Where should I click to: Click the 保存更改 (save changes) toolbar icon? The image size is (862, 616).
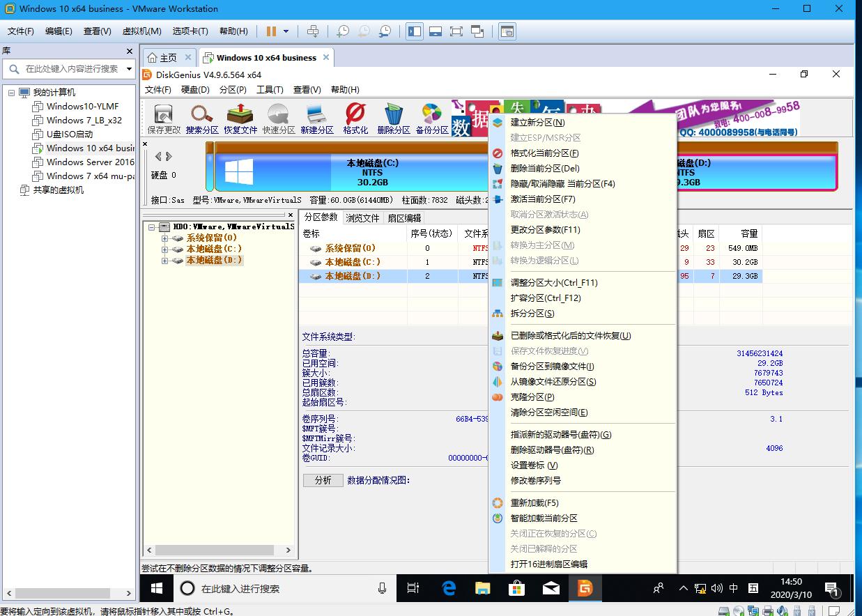[163, 117]
